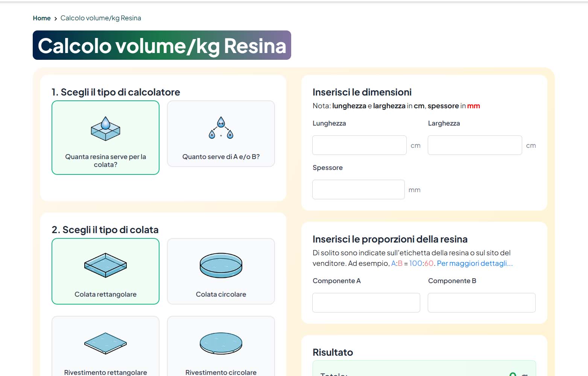Click the Componente B input box

(481, 303)
